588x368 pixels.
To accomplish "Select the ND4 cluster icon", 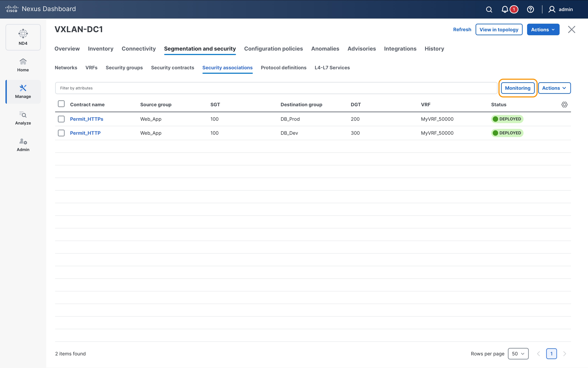I will 23,37.
